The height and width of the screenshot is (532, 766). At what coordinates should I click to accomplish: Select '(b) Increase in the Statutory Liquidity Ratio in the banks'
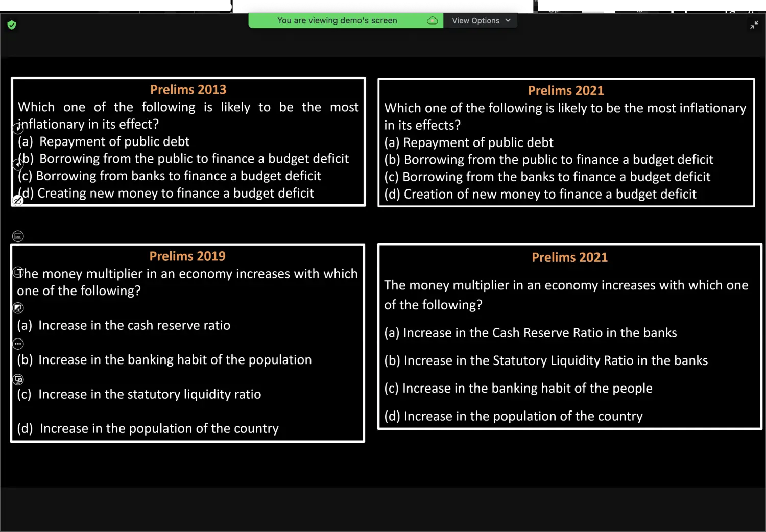tap(546, 361)
